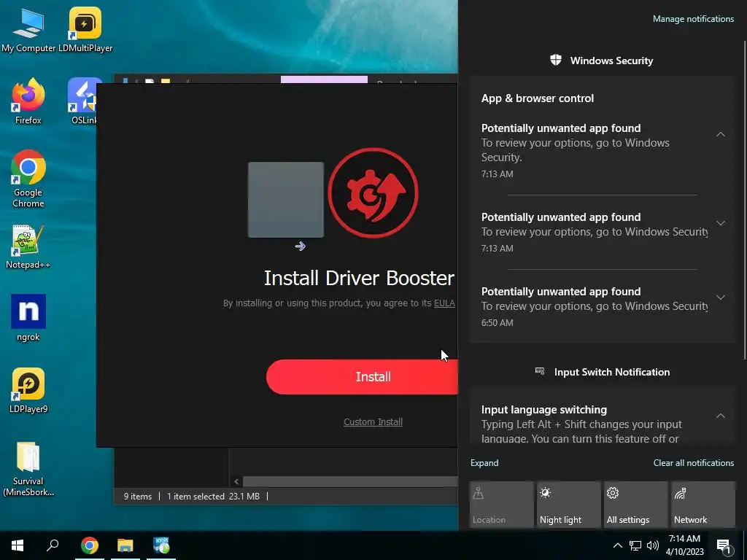This screenshot has width=747, height=560.
Task: Toggle the Location quick action tile
Action: [501, 505]
